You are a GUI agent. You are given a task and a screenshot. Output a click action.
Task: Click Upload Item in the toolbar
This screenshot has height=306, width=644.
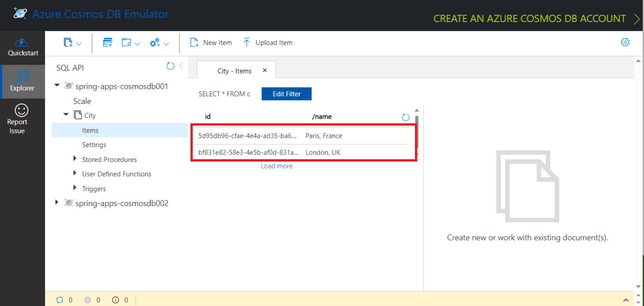tap(268, 43)
